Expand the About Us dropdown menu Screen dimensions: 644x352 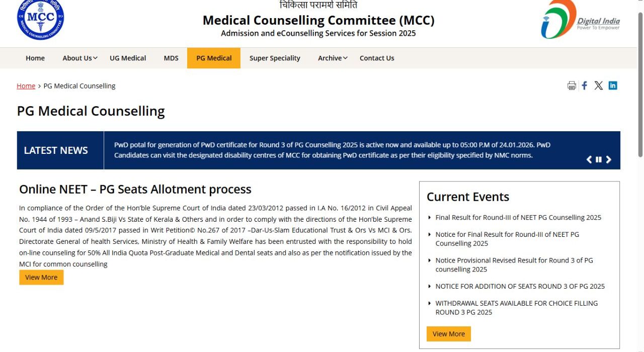point(79,58)
